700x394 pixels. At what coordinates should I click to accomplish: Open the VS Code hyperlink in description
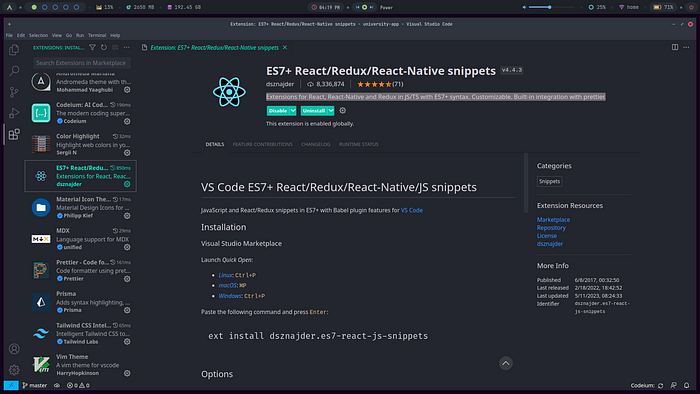[412, 210]
